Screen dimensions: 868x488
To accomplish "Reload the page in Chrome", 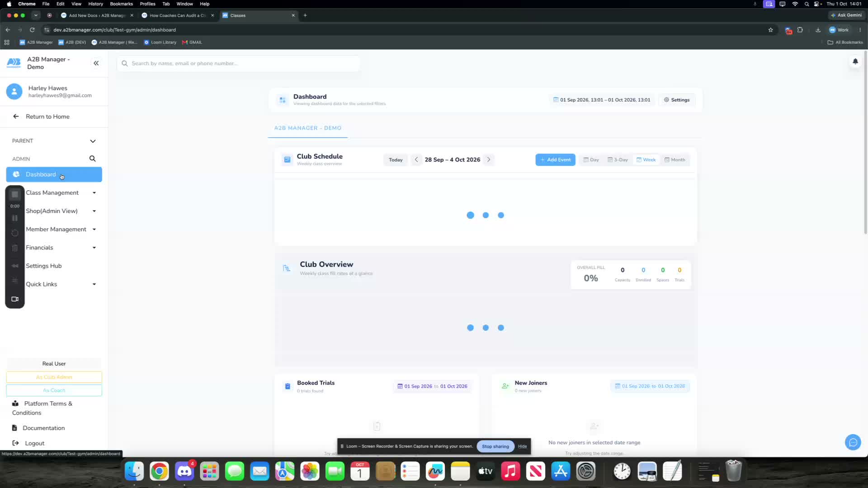I will 32,30.
